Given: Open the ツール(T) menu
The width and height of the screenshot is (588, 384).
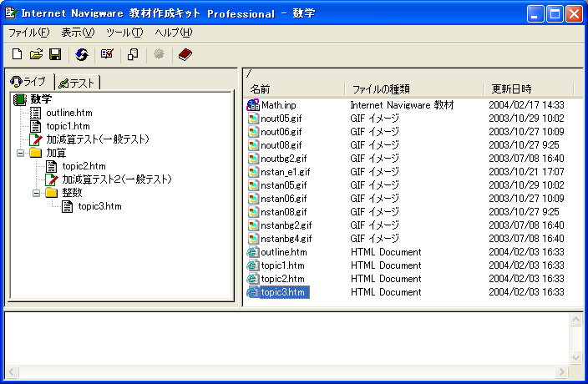Looking at the screenshot, I should pos(124,33).
